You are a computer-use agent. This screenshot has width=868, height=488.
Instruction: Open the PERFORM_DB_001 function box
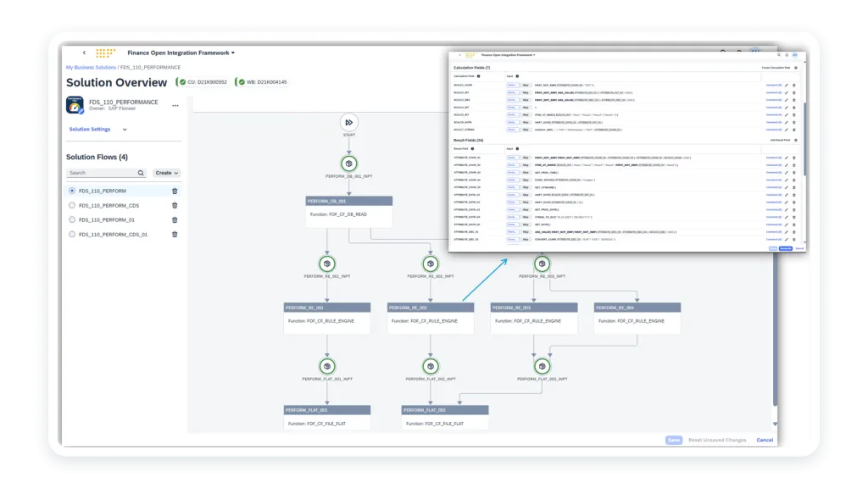tap(348, 211)
